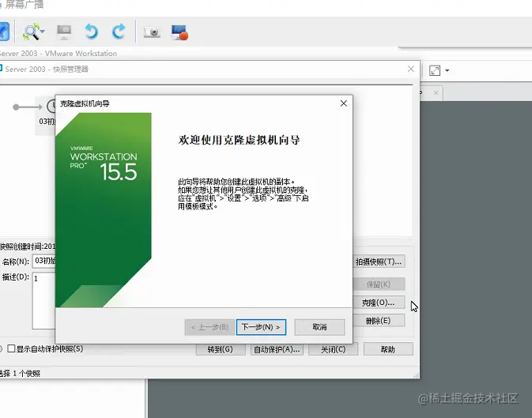Click the 名称(N) input field

point(44,261)
